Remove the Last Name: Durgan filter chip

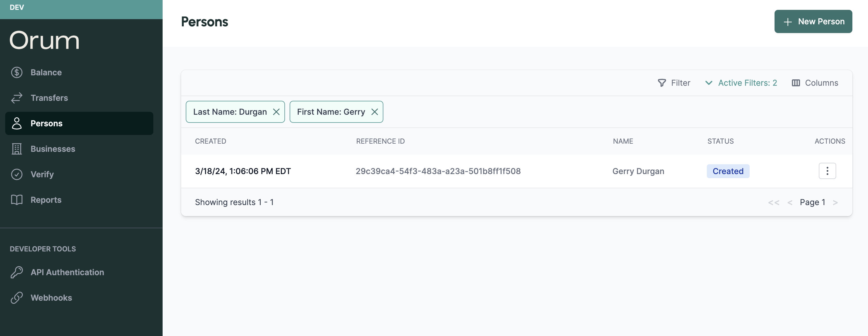(276, 112)
